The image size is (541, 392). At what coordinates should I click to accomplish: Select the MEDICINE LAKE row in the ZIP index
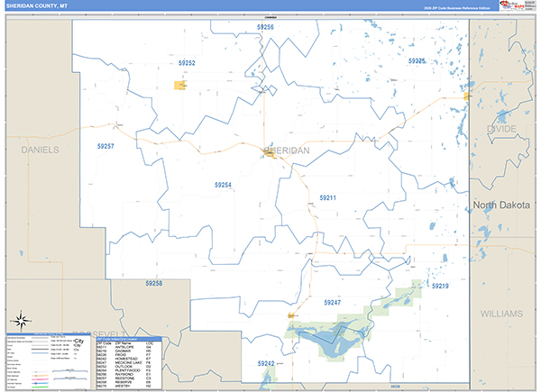[129, 362]
